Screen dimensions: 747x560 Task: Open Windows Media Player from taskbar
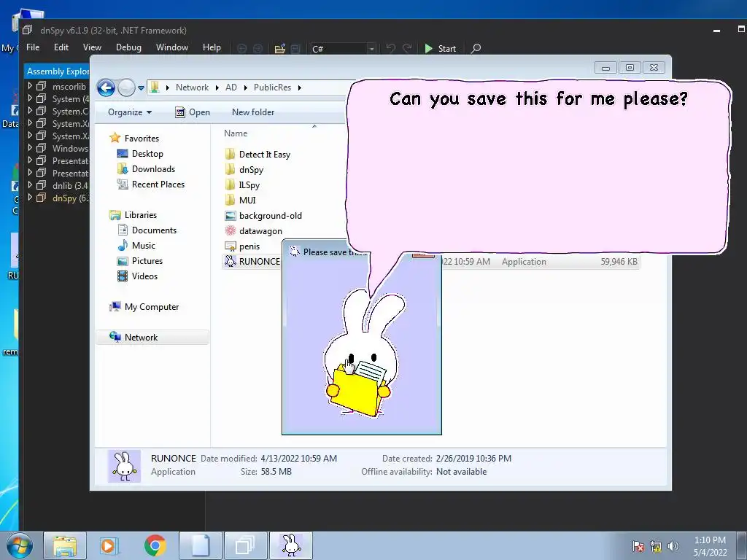[x=109, y=545]
